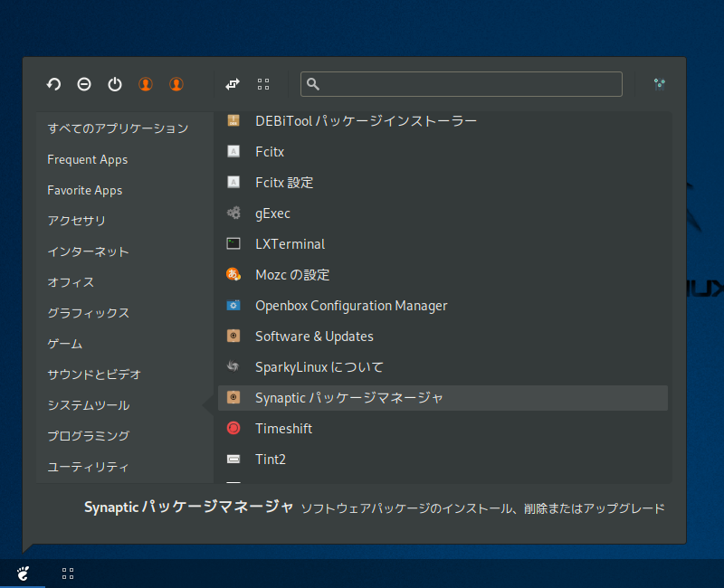The height and width of the screenshot is (588, 724).
Task: Select the すべてのアプリケーション category
Action: pos(118,128)
